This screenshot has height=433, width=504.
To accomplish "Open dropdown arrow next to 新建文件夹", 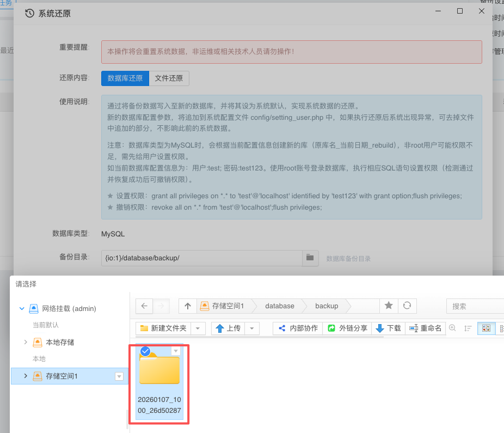I will coord(198,328).
